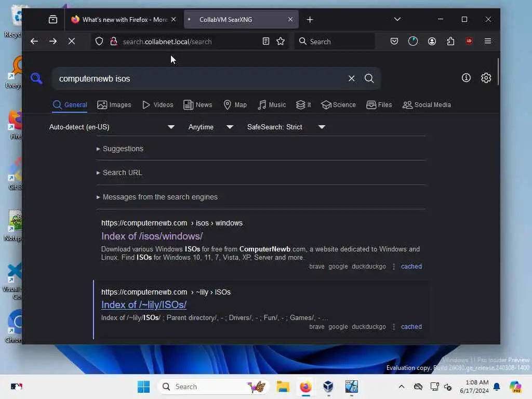This screenshot has height=399, width=532.
Task: Open the notification bell in taskbar
Action: pos(497,387)
